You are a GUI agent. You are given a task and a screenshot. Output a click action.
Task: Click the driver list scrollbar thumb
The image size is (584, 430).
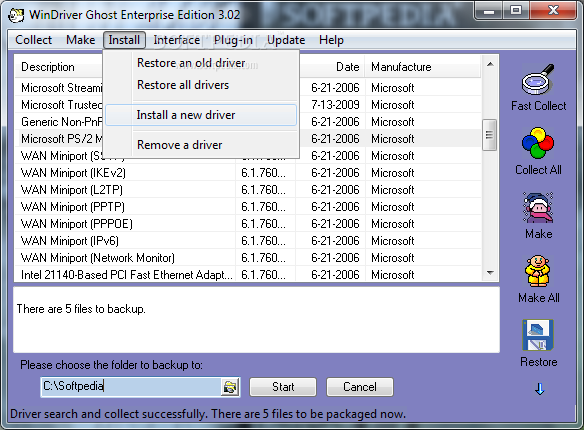point(489,135)
